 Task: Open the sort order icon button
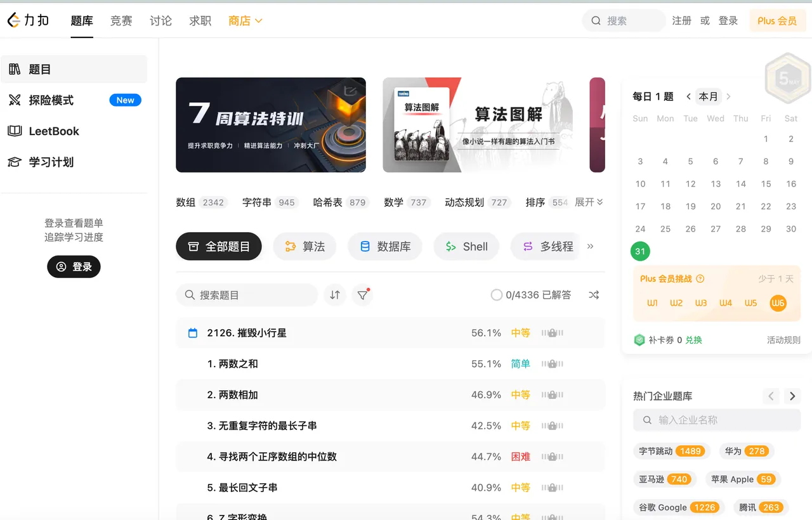(335, 295)
